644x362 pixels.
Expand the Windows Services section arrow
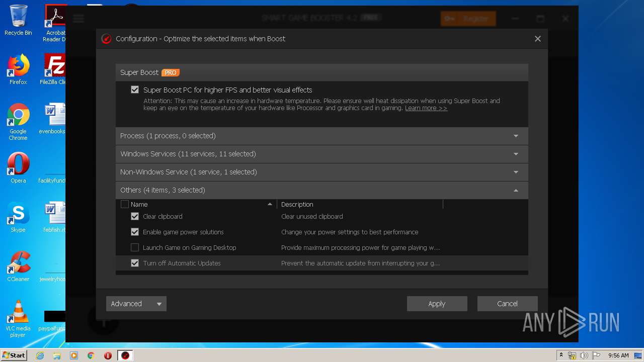point(516,154)
